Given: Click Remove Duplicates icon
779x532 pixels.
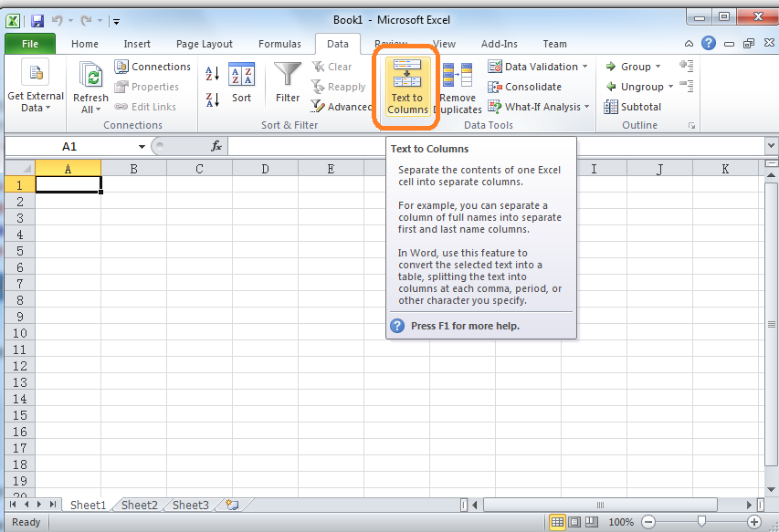Looking at the screenshot, I should coord(457,75).
